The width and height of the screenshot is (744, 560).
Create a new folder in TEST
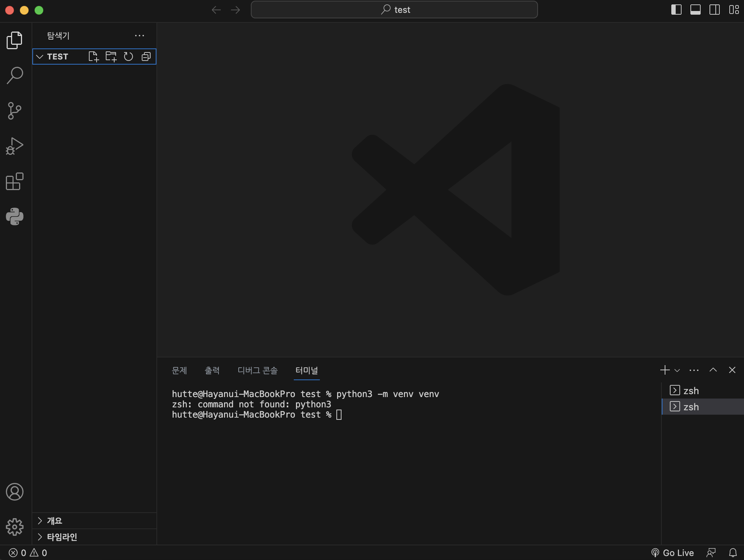tap(111, 57)
